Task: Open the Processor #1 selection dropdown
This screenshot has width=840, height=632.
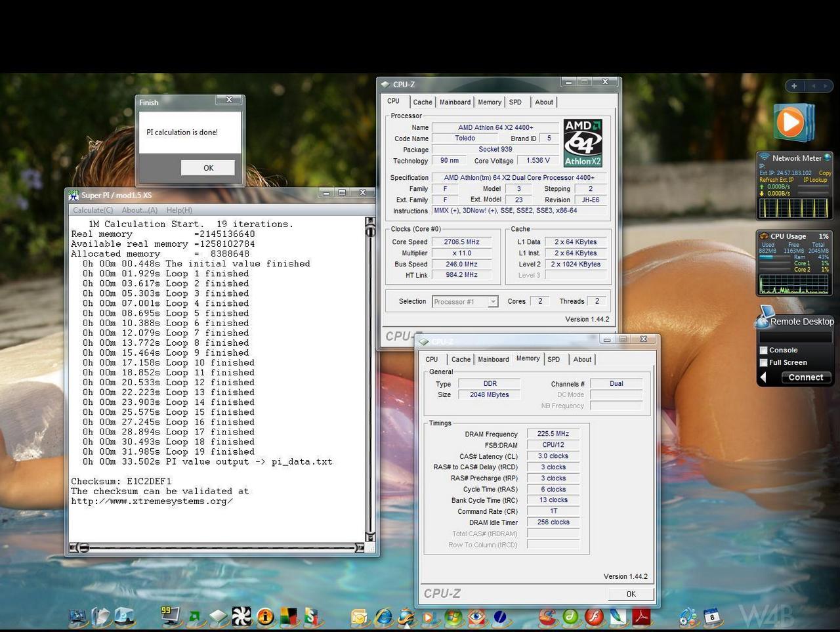Action: click(x=465, y=302)
